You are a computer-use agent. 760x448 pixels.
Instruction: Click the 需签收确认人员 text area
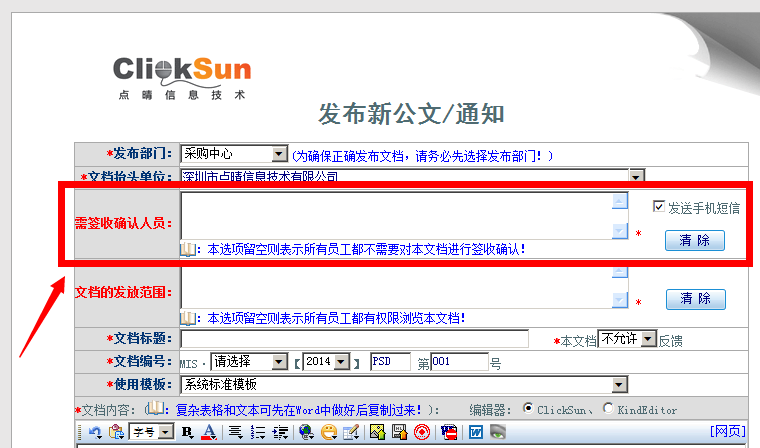coord(396,216)
